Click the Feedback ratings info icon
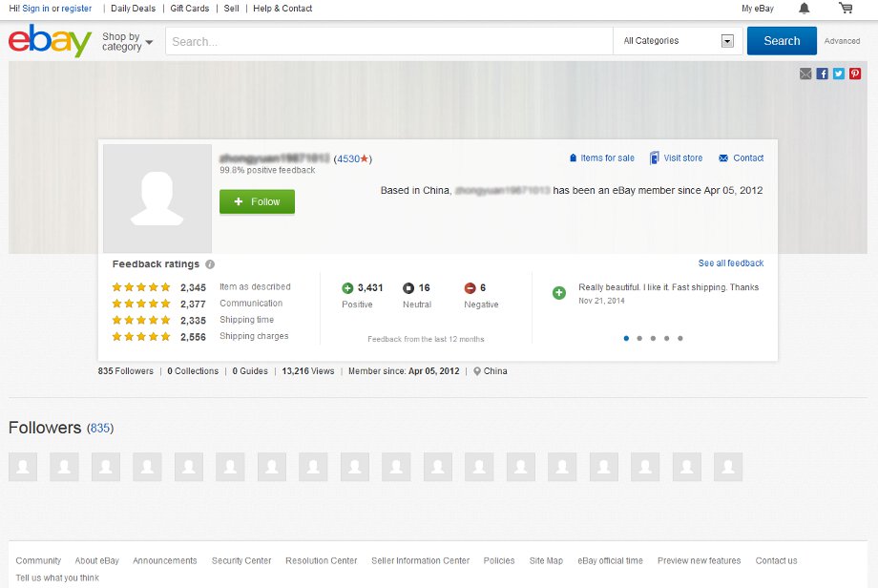878x588 pixels. 210,264
